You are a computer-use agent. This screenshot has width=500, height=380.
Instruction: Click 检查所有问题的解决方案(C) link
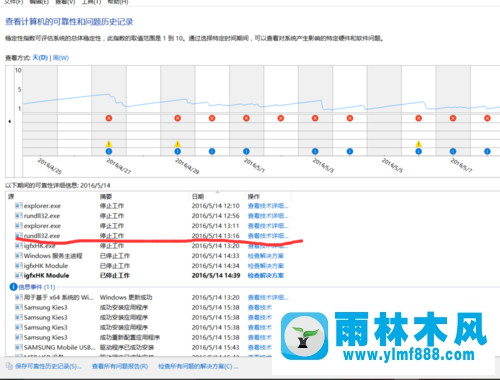tap(198, 366)
